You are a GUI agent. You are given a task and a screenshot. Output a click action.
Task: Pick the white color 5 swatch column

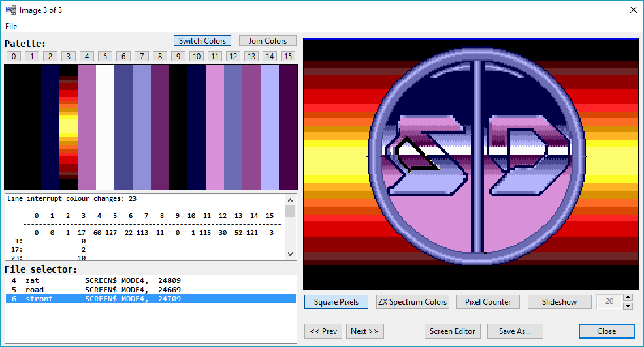[105, 127]
